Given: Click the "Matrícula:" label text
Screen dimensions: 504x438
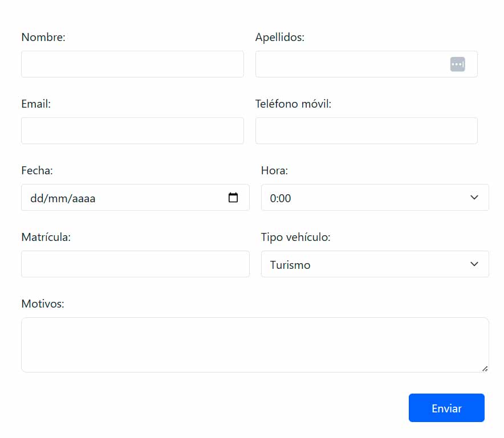Looking at the screenshot, I should click(46, 238).
